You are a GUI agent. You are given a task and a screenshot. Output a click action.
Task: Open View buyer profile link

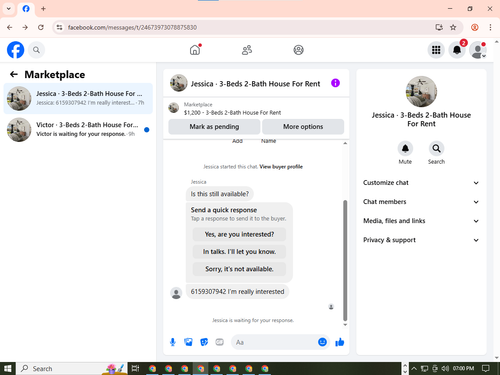(x=281, y=167)
